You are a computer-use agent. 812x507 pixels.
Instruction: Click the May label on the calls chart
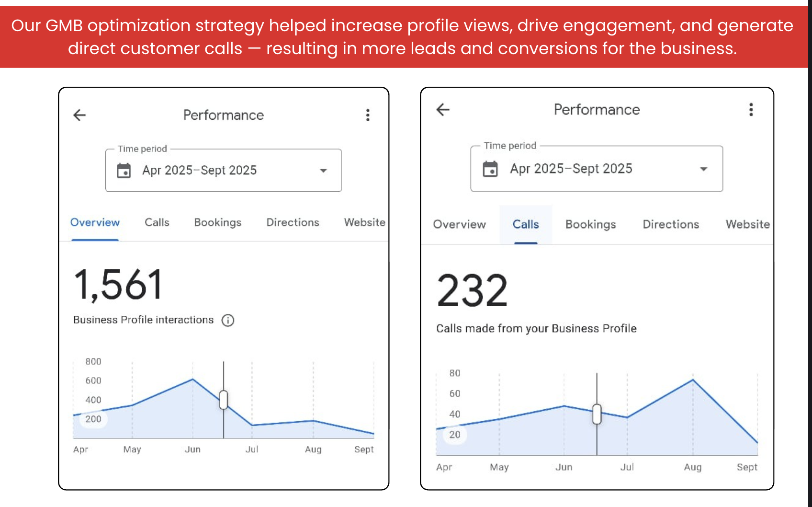coord(499,467)
